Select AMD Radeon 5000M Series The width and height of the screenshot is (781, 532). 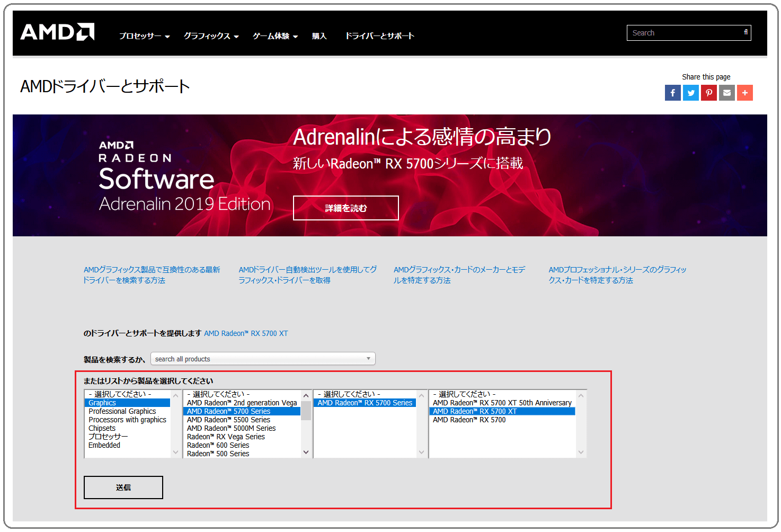click(242, 428)
